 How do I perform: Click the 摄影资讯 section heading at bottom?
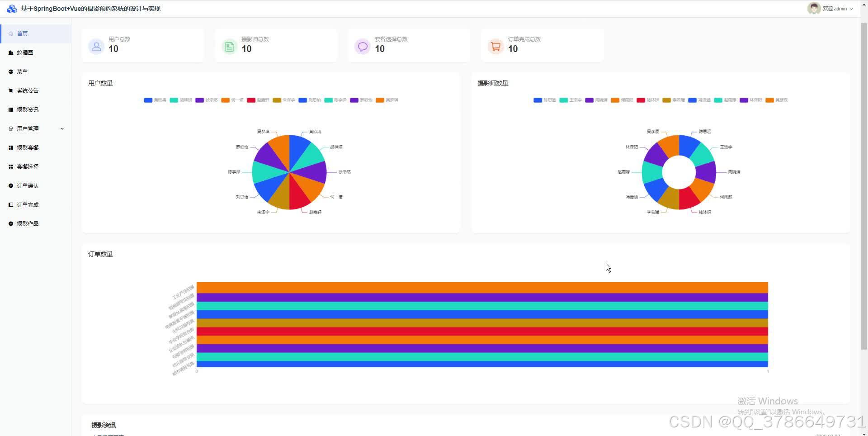pyautogui.click(x=104, y=425)
